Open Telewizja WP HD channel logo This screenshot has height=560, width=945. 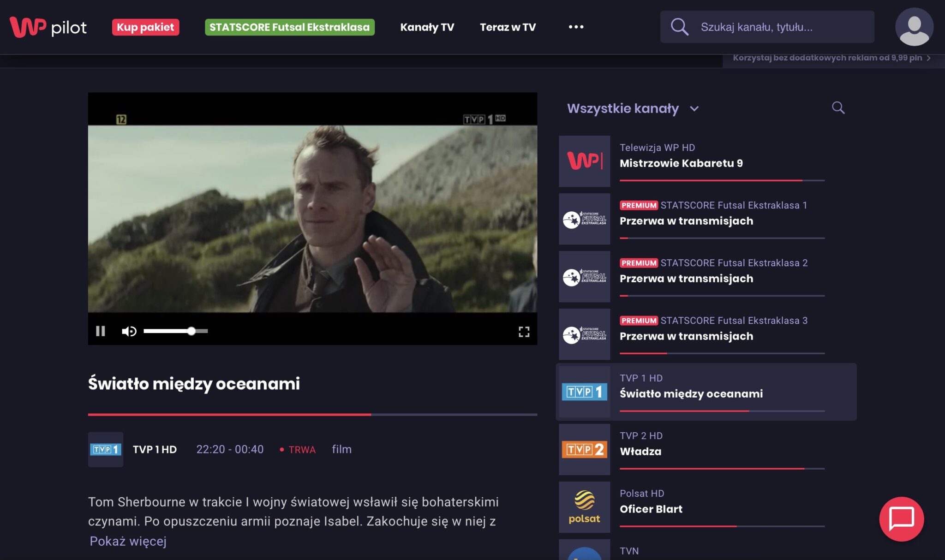coord(584,161)
